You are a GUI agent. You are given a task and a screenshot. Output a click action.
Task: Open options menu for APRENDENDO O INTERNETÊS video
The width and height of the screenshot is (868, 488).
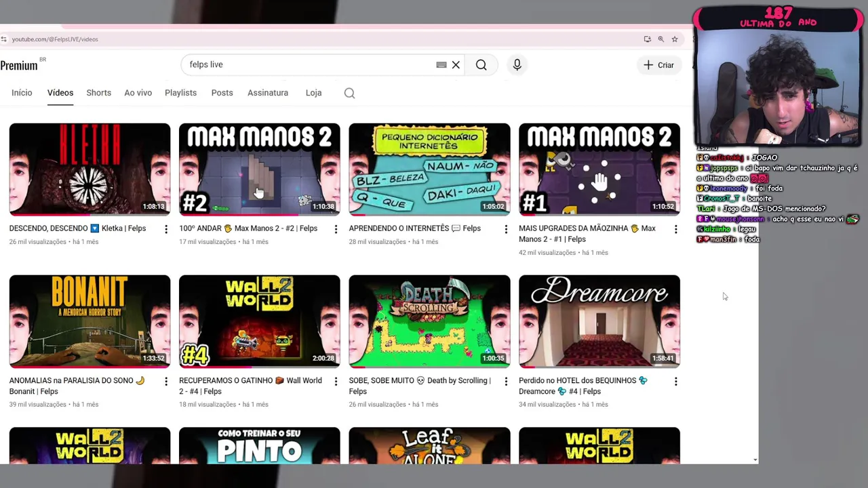point(506,230)
